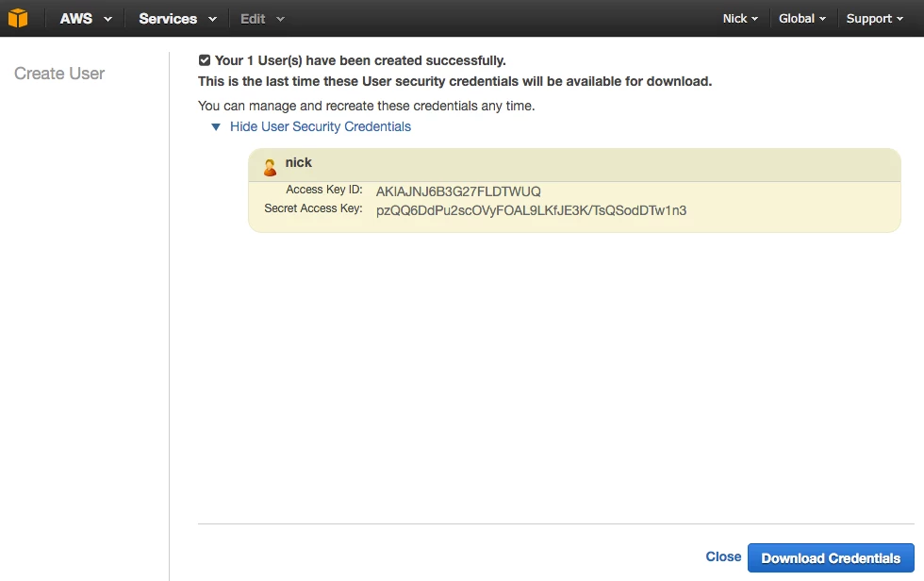Click the Secret Access Key value text
The height and width of the screenshot is (581, 924).
531,210
